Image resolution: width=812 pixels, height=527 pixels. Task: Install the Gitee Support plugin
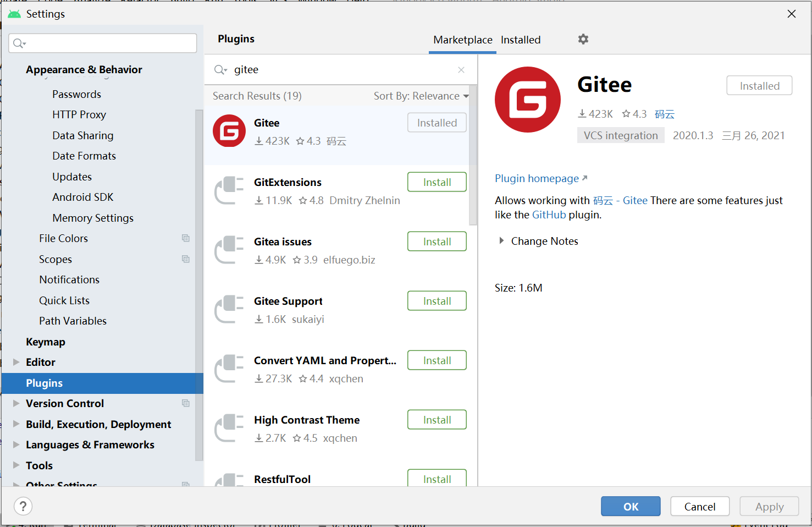437,301
